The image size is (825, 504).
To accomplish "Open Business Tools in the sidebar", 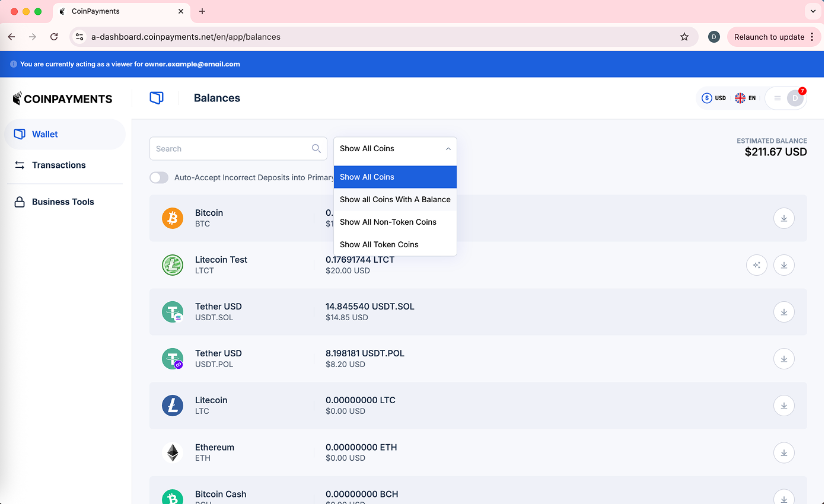I will tap(63, 202).
